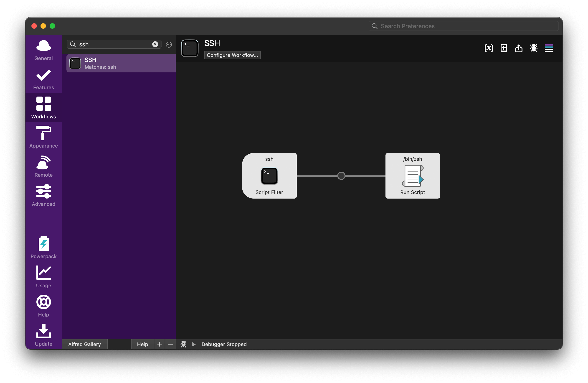
Task: Open the General preferences pane
Action: pyautogui.click(x=43, y=50)
